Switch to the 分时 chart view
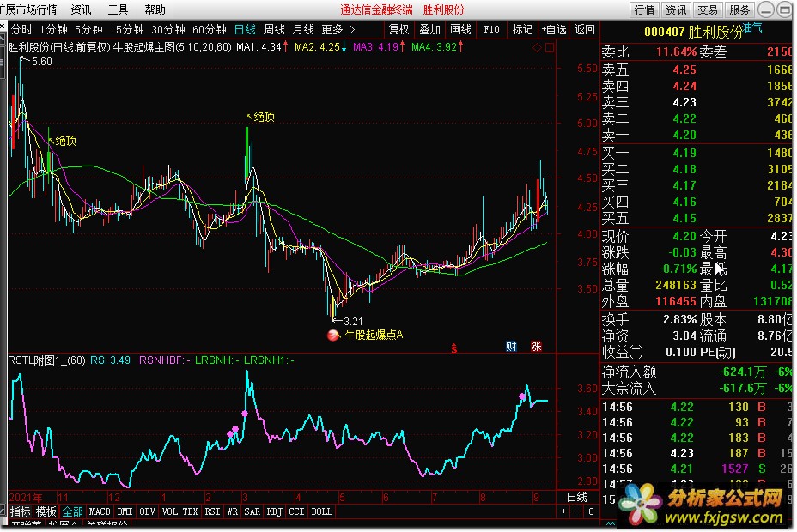The height and width of the screenshot is (532, 797). click(21, 29)
